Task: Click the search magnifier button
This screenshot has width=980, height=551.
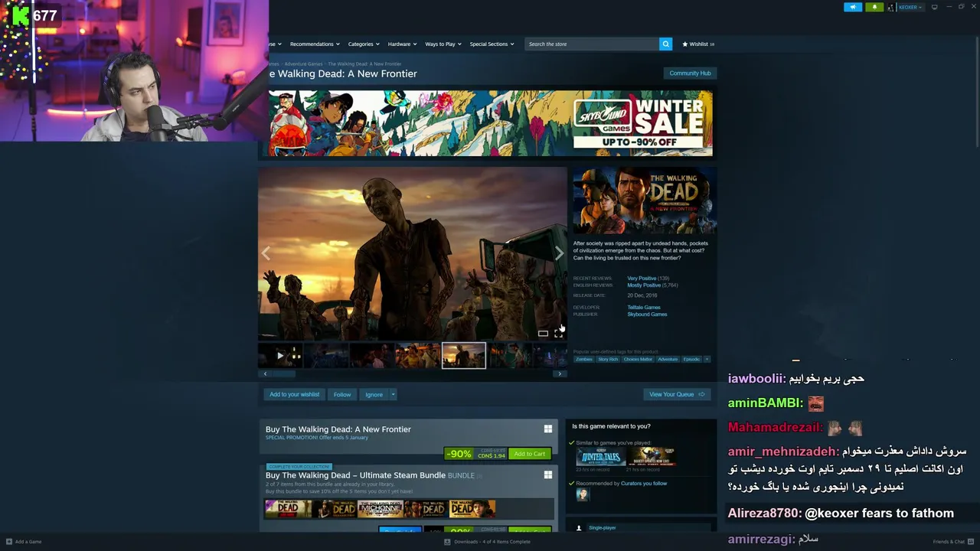Action: 665,44
